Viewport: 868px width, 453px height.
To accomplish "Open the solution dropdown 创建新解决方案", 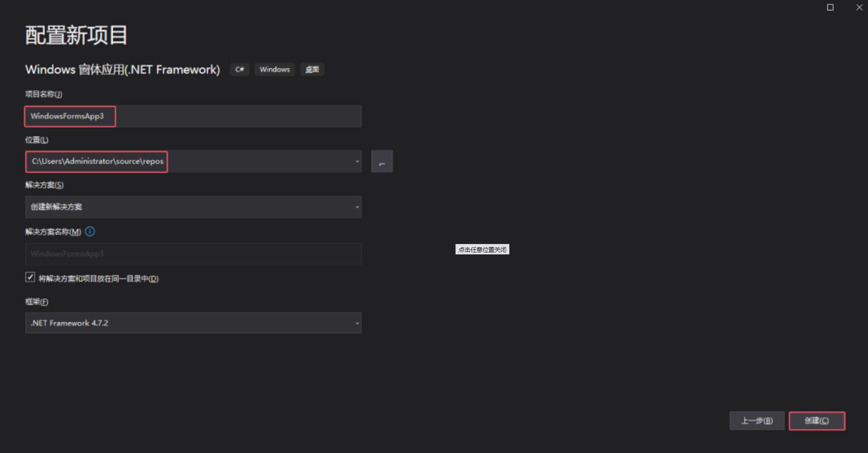I will (193, 207).
